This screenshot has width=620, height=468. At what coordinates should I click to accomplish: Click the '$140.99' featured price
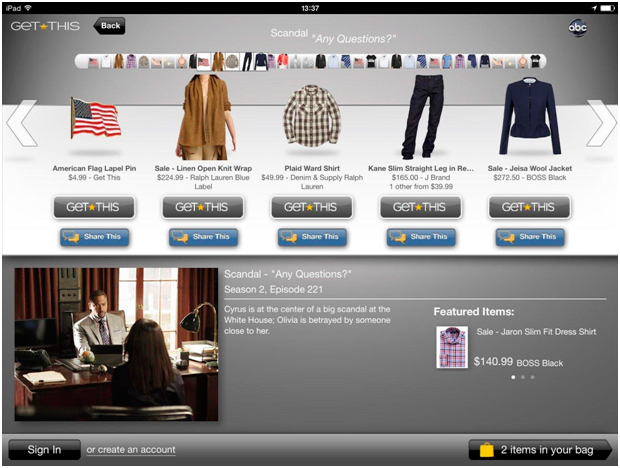(x=493, y=361)
